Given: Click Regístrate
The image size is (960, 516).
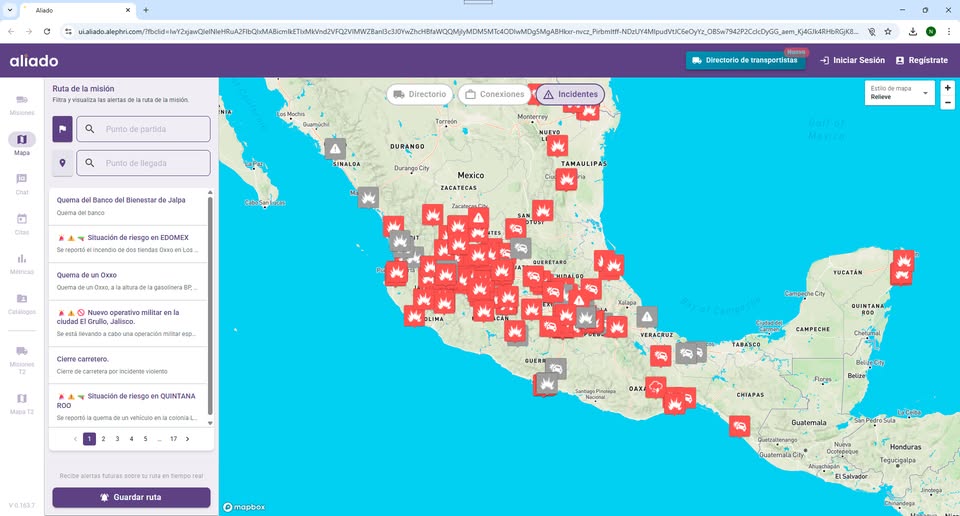Looking at the screenshot, I should (922, 61).
